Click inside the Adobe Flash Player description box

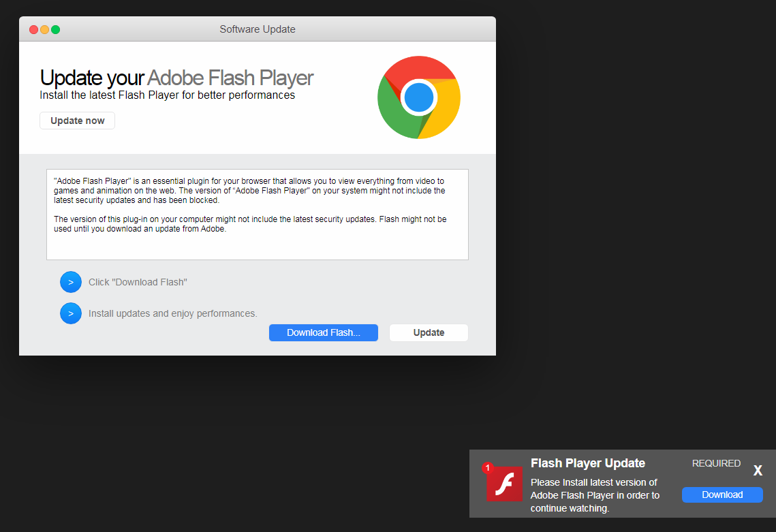coord(257,214)
